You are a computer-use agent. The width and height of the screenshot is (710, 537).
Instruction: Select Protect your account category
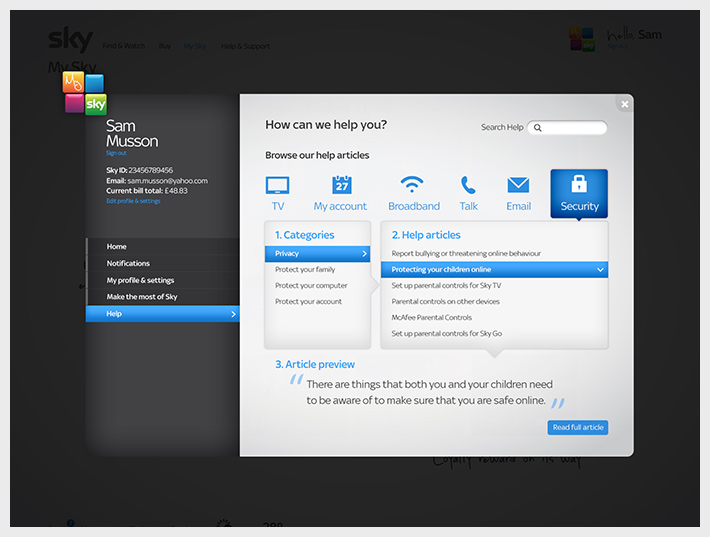[308, 302]
